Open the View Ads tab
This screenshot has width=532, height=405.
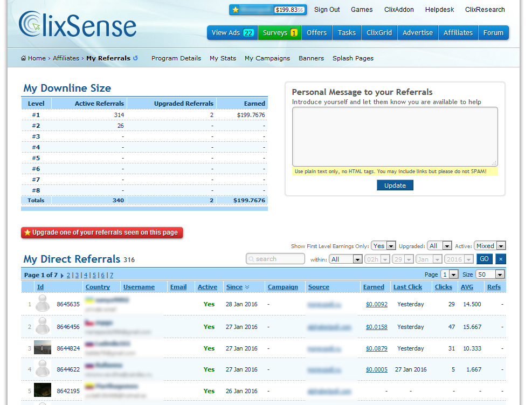click(232, 32)
